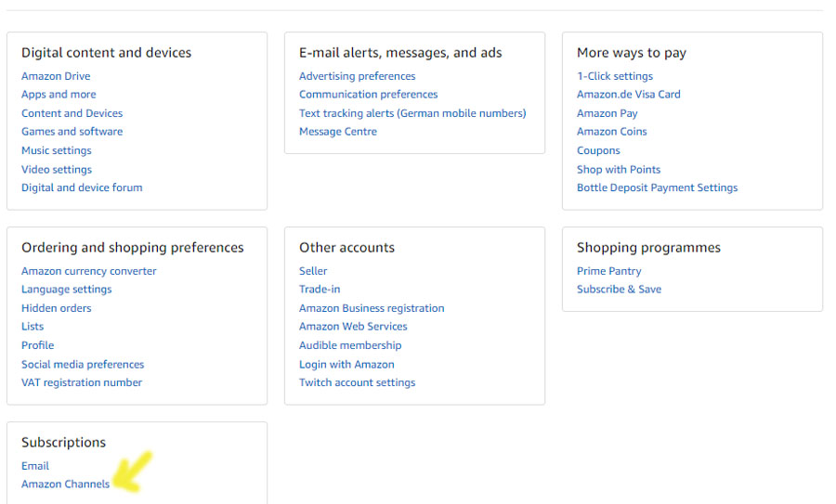This screenshot has width=836, height=504.
Task: Open 1-Click settings
Action: pos(615,76)
